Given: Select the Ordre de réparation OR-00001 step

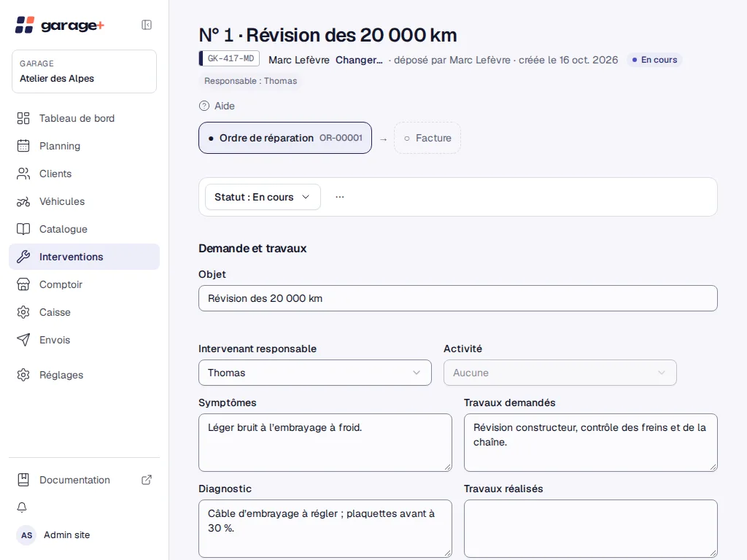Looking at the screenshot, I should [x=285, y=138].
